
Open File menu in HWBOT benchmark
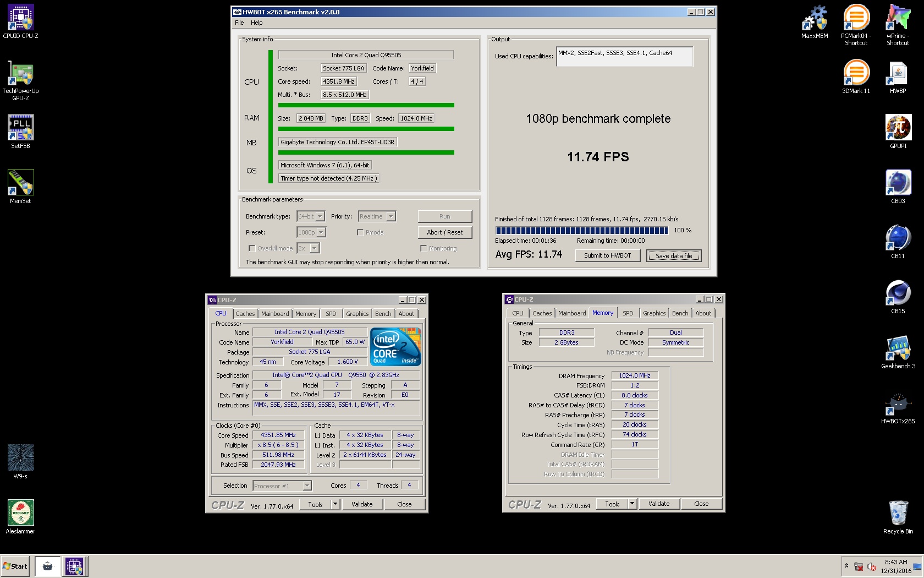pos(239,23)
